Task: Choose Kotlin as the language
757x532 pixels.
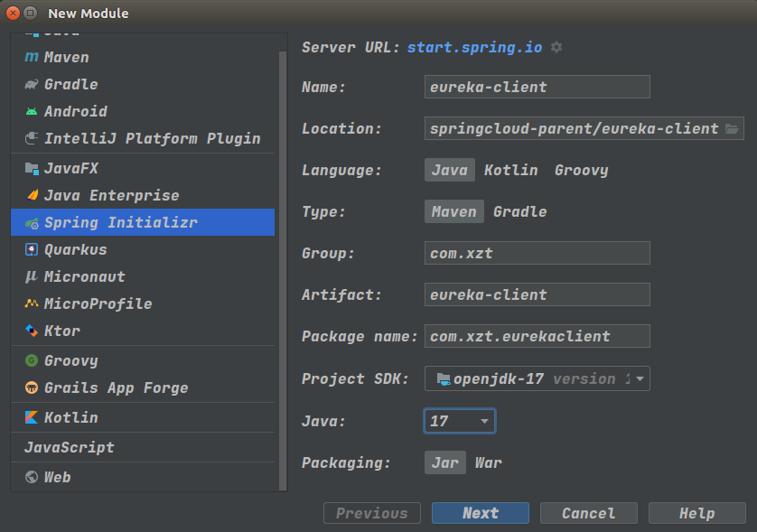Action: point(510,170)
